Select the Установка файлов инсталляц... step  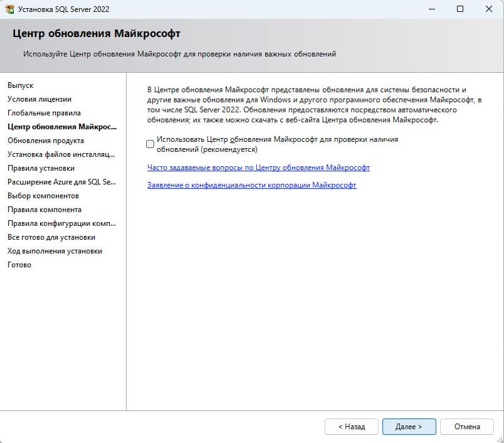pyautogui.click(x=61, y=154)
